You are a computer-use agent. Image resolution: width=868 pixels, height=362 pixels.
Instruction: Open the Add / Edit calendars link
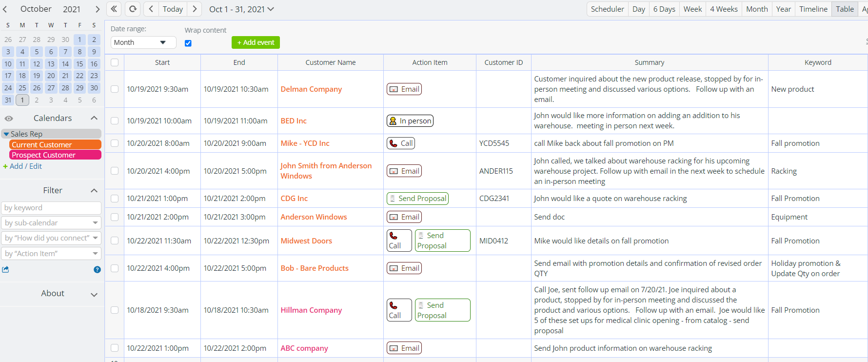[x=22, y=166]
